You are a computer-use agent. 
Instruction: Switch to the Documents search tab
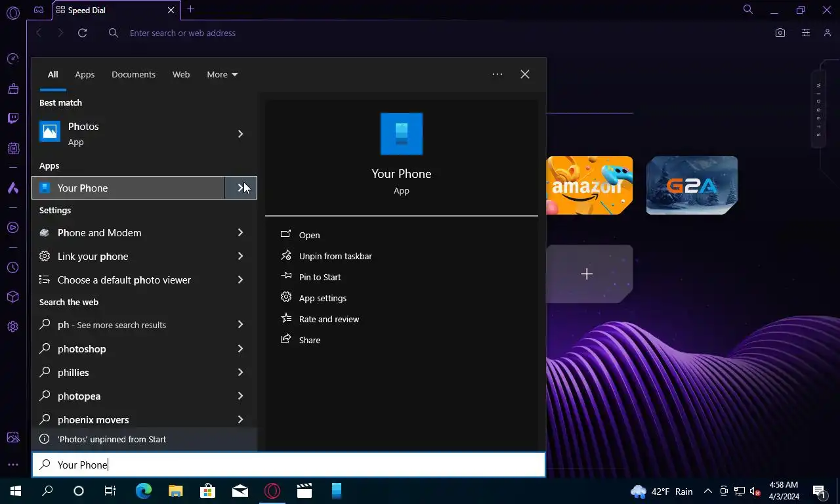pyautogui.click(x=133, y=74)
